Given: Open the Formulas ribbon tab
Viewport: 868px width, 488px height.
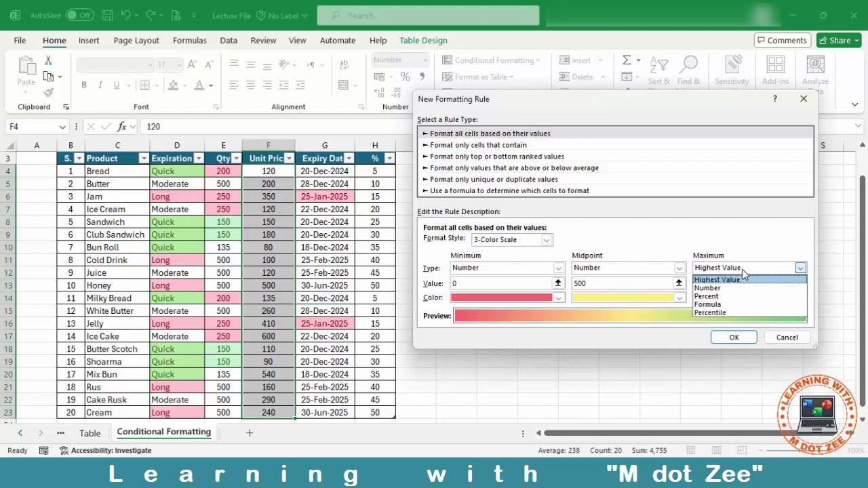Looking at the screenshot, I should 190,41.
